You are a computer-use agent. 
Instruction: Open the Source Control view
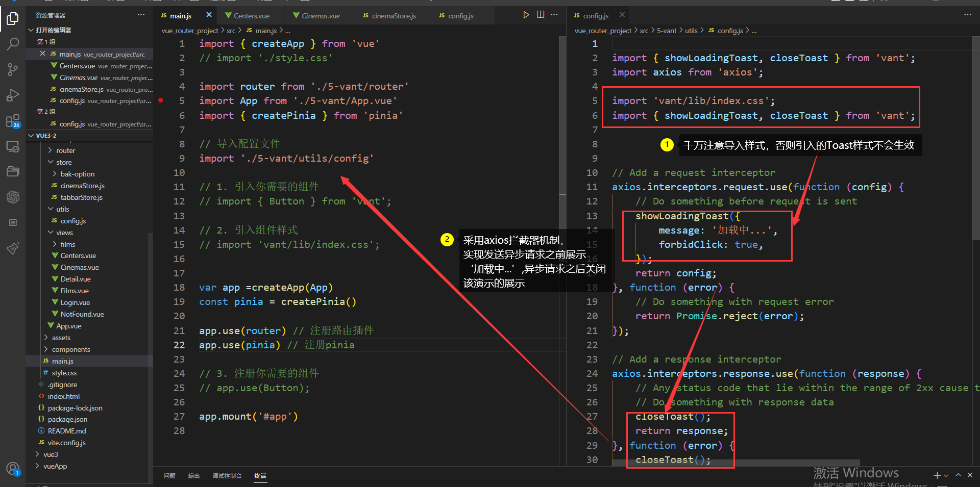click(x=13, y=69)
